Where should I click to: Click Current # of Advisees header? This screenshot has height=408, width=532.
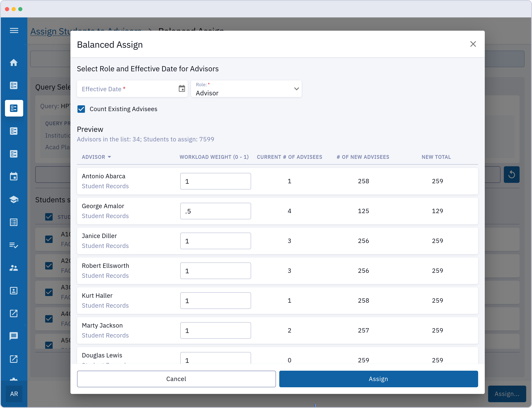click(290, 157)
